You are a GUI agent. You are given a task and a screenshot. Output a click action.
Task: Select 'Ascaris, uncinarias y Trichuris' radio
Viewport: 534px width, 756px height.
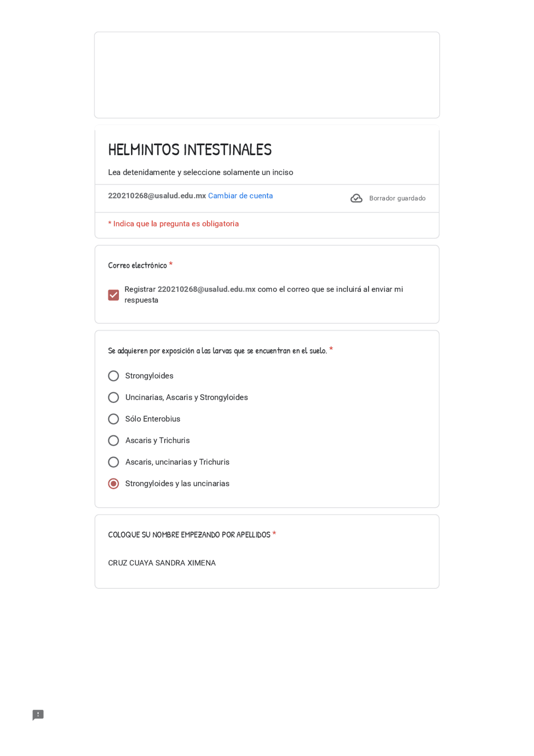[x=113, y=462]
